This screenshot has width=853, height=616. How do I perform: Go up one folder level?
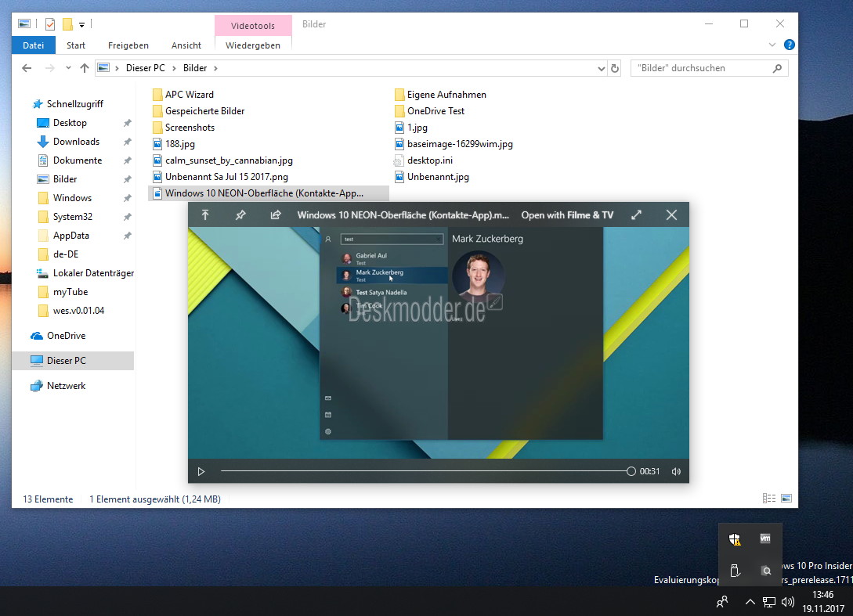coord(85,68)
